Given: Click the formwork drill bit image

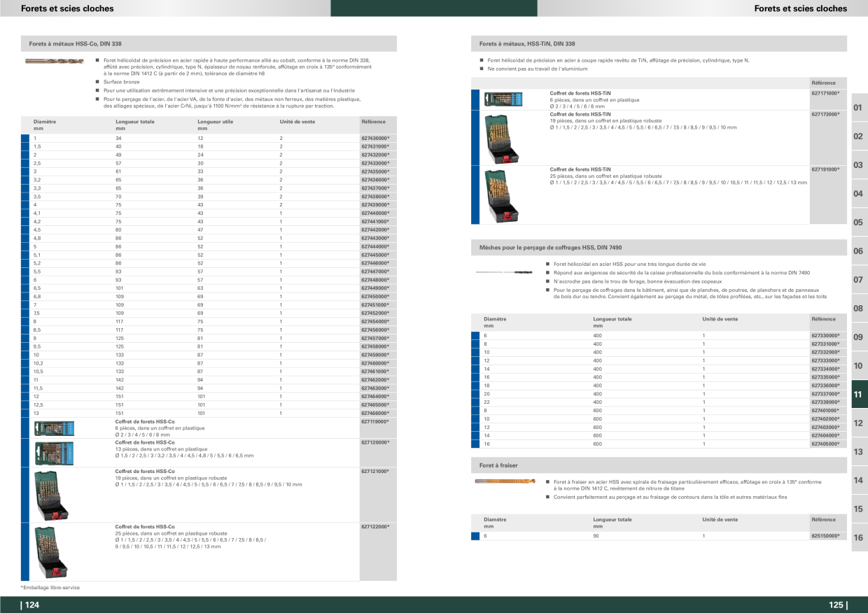Looking at the screenshot, I should pyautogui.click(x=503, y=272).
